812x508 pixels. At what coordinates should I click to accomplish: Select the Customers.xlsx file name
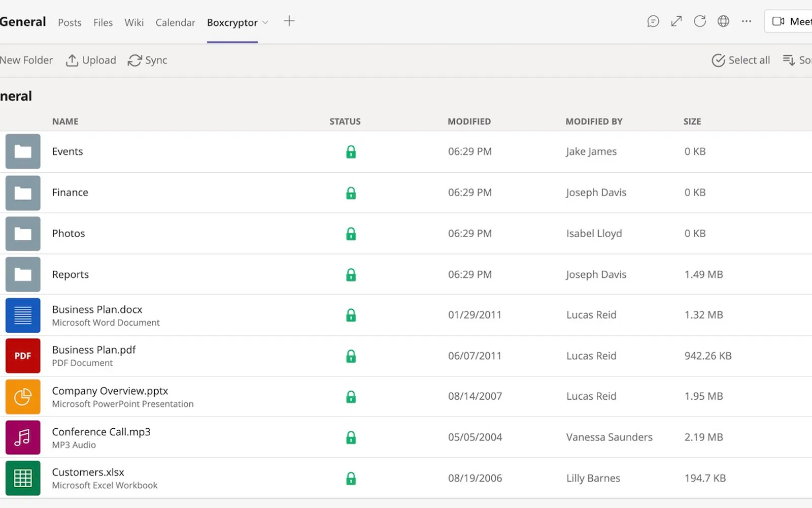[88, 472]
